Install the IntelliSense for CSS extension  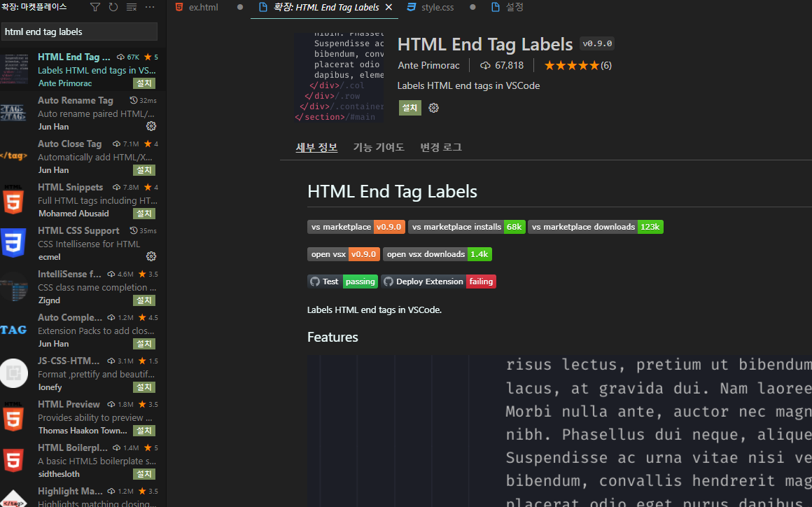coord(144,300)
